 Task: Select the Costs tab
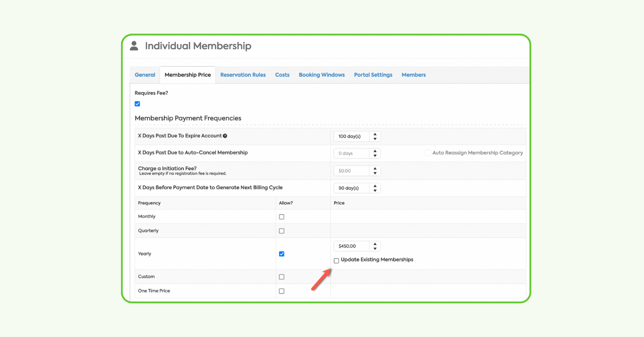pyautogui.click(x=282, y=74)
